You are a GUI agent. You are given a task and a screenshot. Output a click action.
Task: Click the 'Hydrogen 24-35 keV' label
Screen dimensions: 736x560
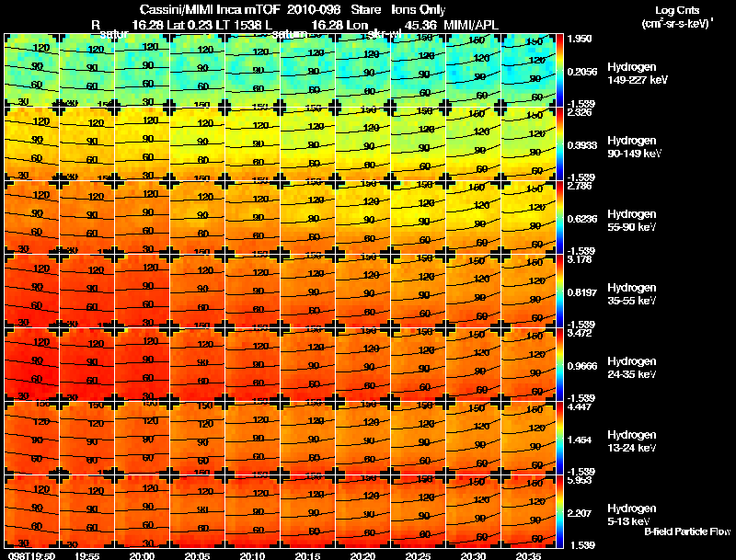pyautogui.click(x=632, y=368)
